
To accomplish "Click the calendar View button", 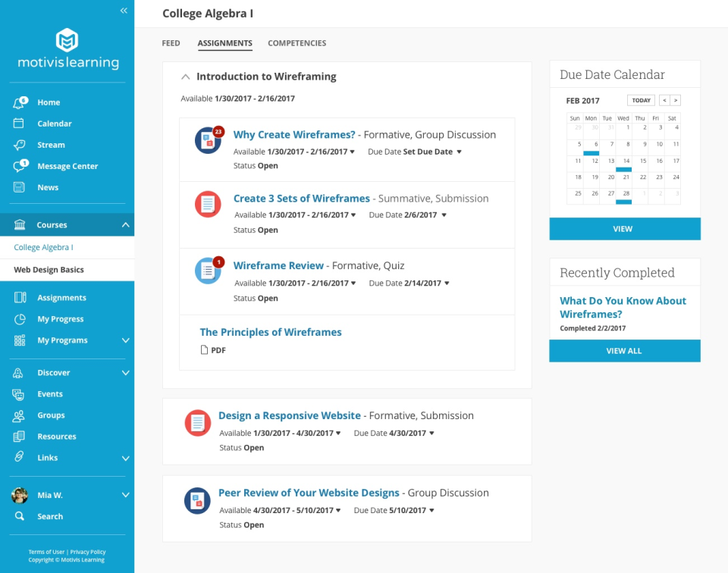I will click(x=624, y=229).
